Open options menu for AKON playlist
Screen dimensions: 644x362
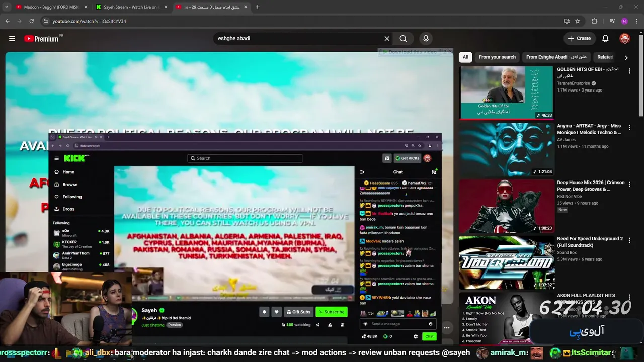click(629, 297)
